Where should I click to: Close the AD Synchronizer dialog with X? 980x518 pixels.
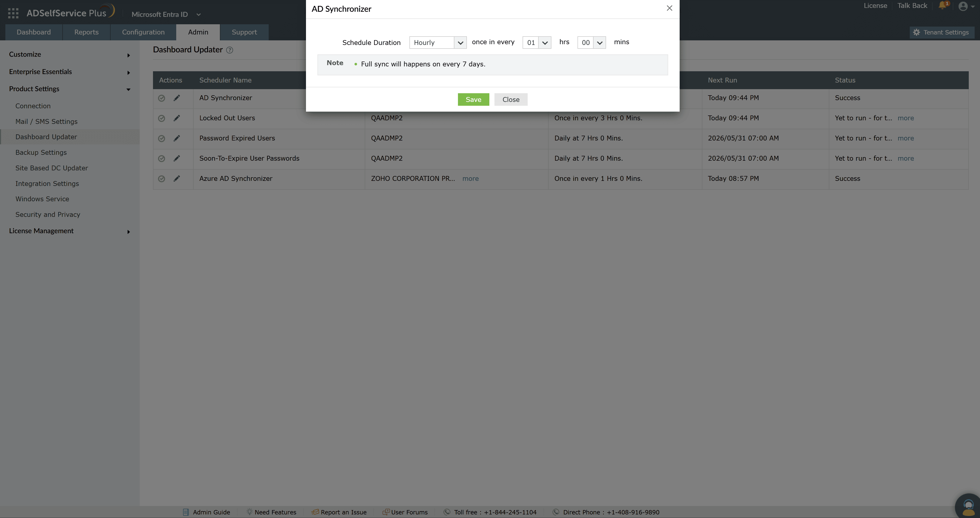click(670, 8)
